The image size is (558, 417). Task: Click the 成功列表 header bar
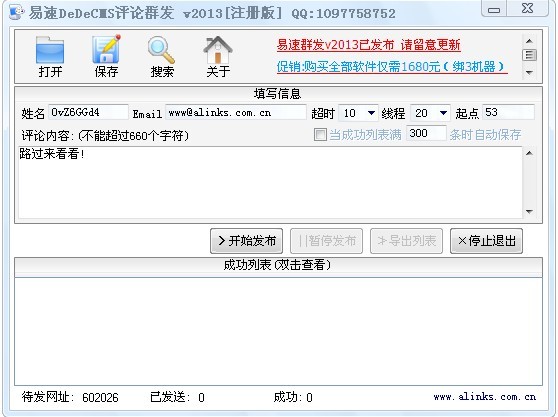click(x=278, y=265)
